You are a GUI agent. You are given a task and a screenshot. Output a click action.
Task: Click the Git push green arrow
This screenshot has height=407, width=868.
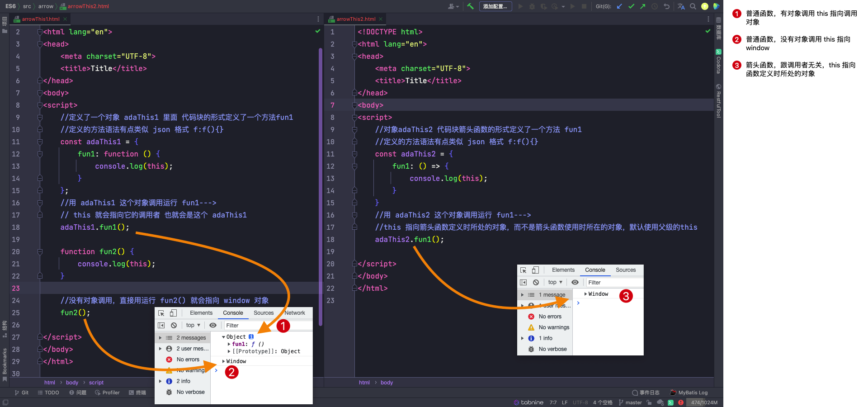coord(643,6)
